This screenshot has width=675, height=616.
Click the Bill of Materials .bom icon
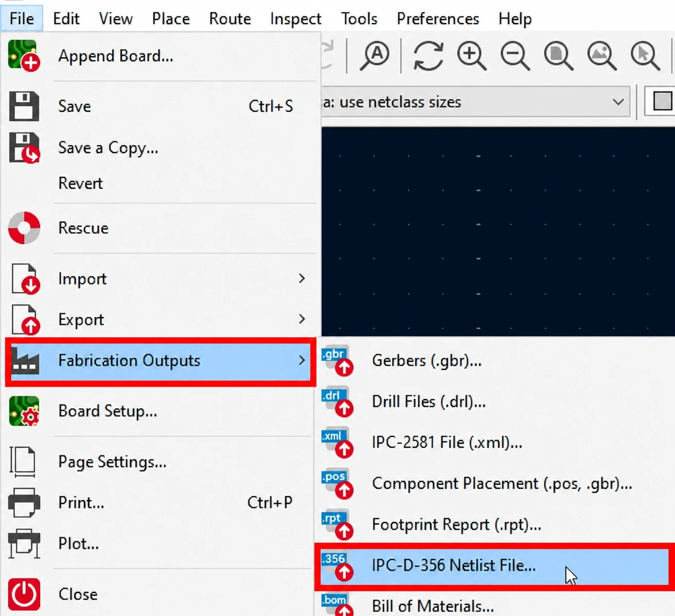337,604
